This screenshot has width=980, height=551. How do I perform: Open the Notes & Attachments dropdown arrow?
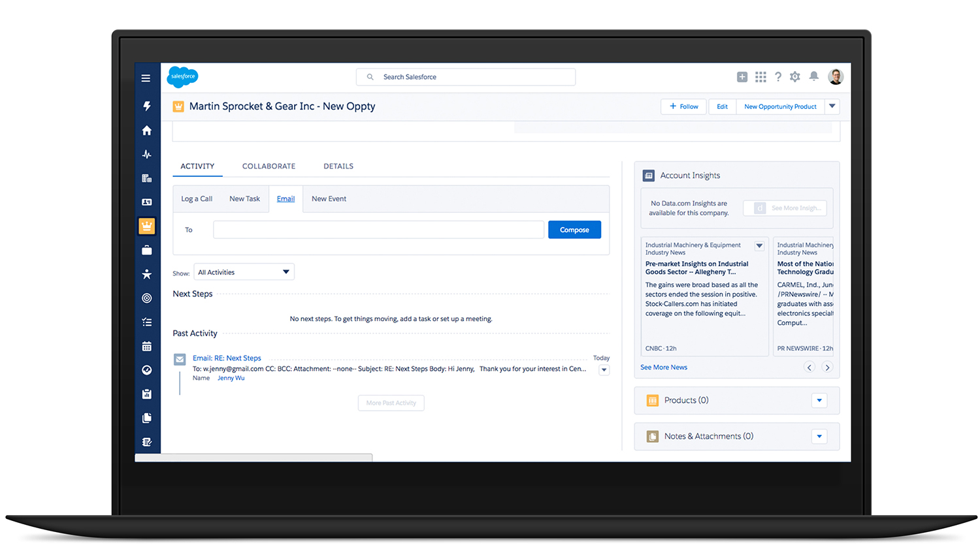pyautogui.click(x=819, y=436)
